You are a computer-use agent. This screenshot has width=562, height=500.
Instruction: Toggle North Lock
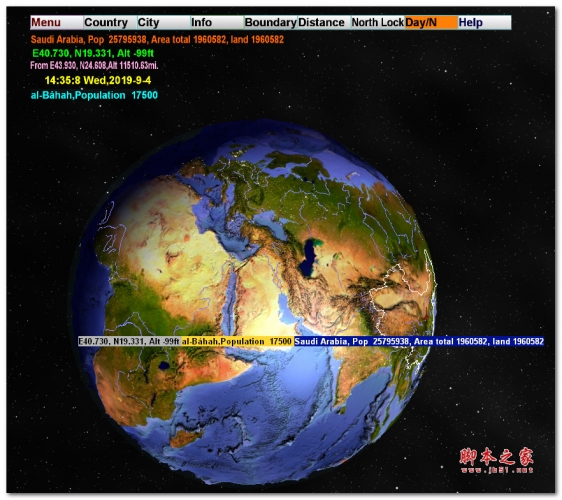[377, 22]
